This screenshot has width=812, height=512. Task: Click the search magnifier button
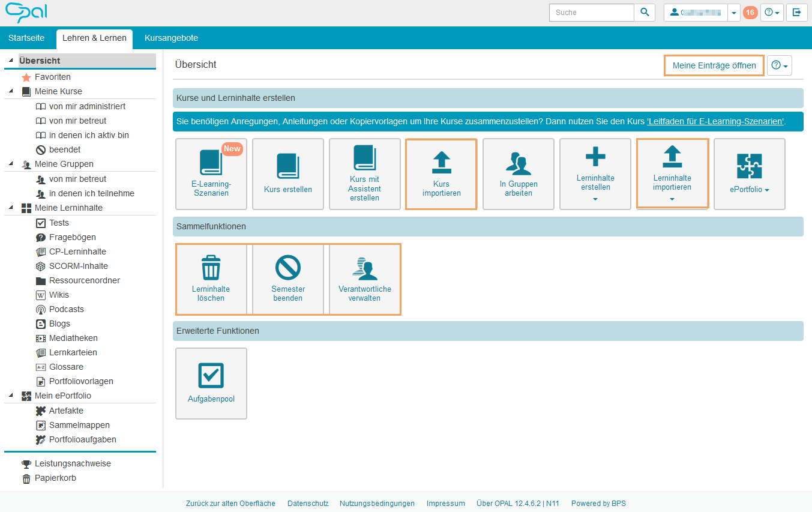click(645, 13)
